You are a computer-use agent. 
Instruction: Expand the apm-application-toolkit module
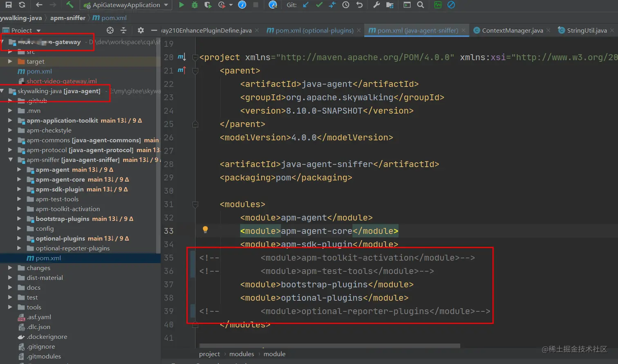point(10,121)
